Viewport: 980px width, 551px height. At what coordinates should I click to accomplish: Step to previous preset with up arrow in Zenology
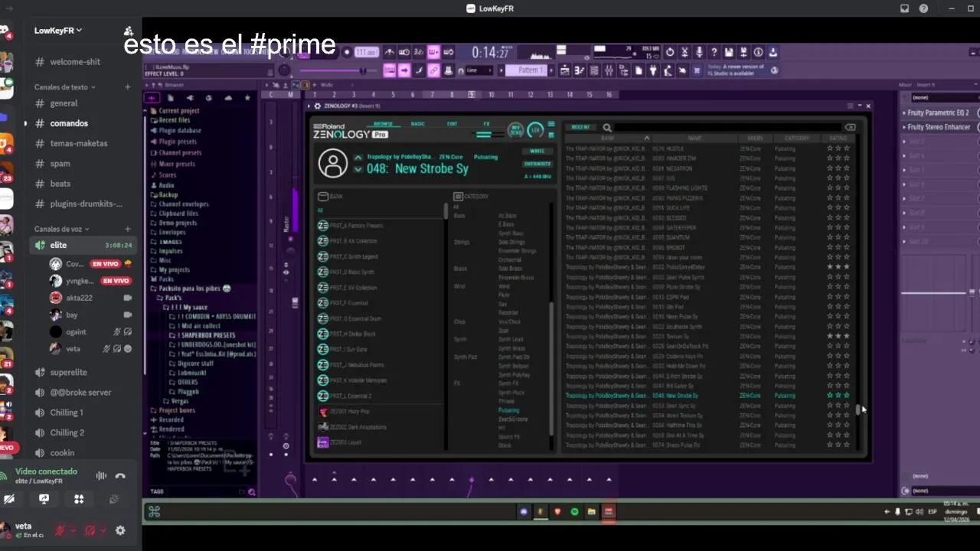coord(358,158)
